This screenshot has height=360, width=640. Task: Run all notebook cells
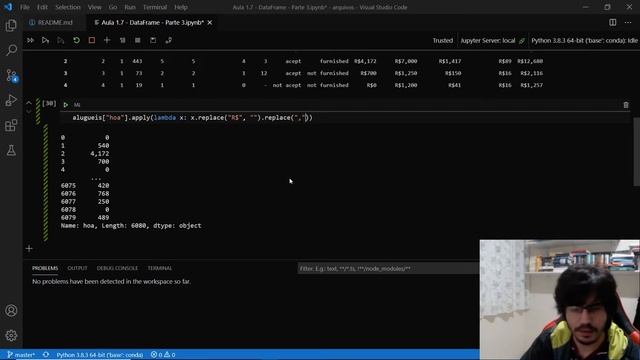(30, 40)
